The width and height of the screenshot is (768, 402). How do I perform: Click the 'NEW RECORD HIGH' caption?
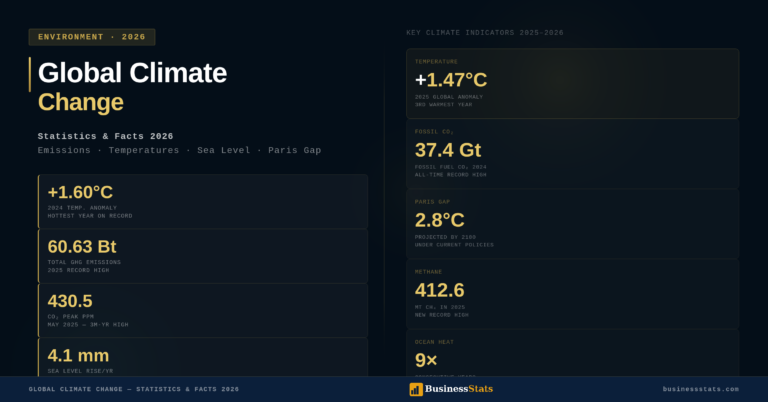point(442,315)
